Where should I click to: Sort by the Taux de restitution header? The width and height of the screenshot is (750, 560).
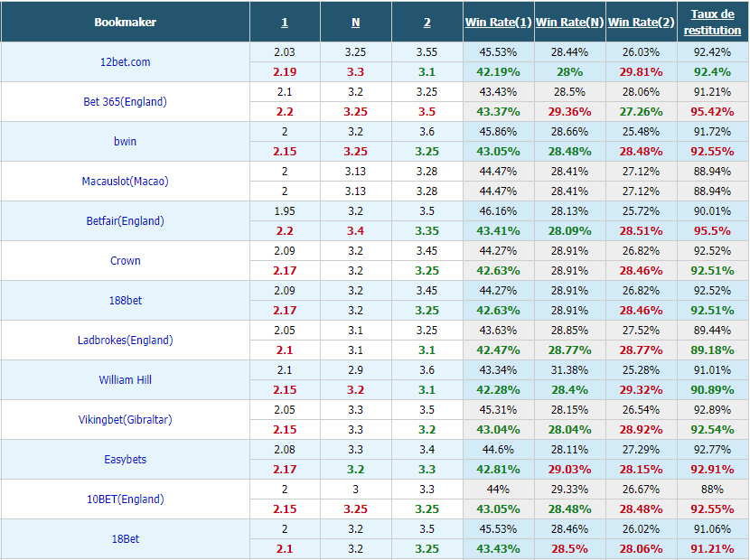click(713, 22)
